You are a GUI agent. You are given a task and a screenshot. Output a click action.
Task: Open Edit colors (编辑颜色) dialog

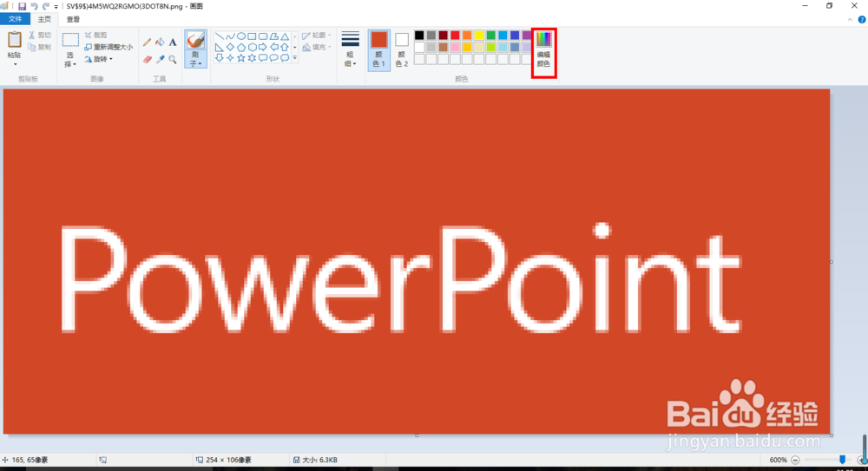coord(543,50)
